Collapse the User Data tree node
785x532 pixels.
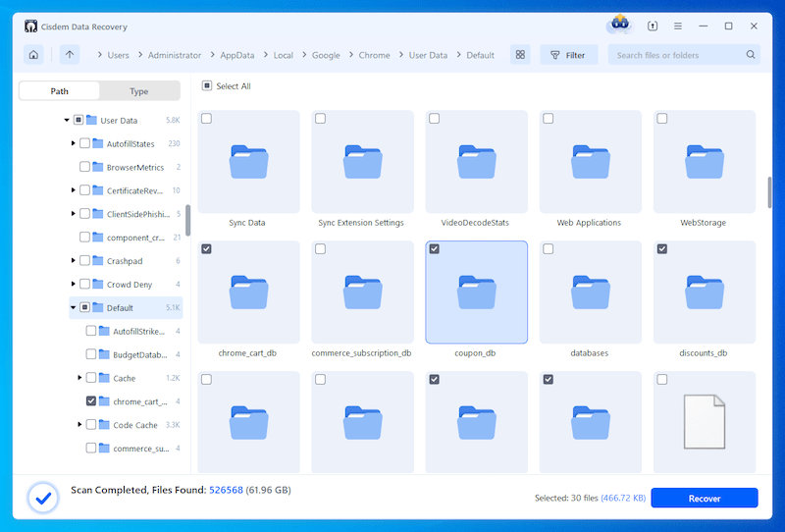(67, 120)
